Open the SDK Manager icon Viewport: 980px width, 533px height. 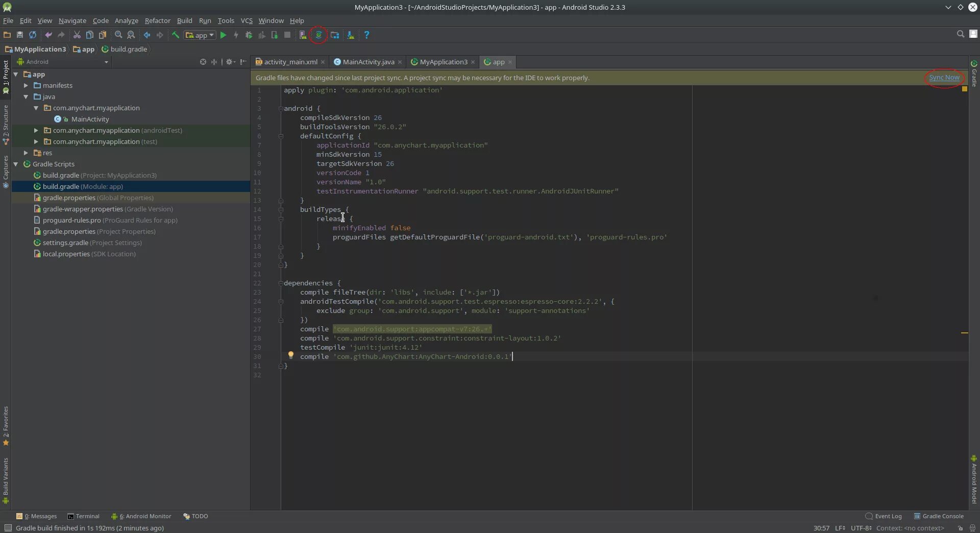tap(351, 35)
